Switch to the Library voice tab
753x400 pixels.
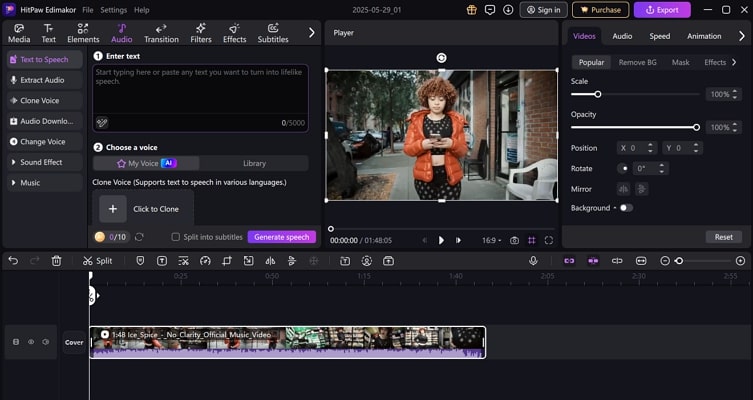[x=254, y=163]
